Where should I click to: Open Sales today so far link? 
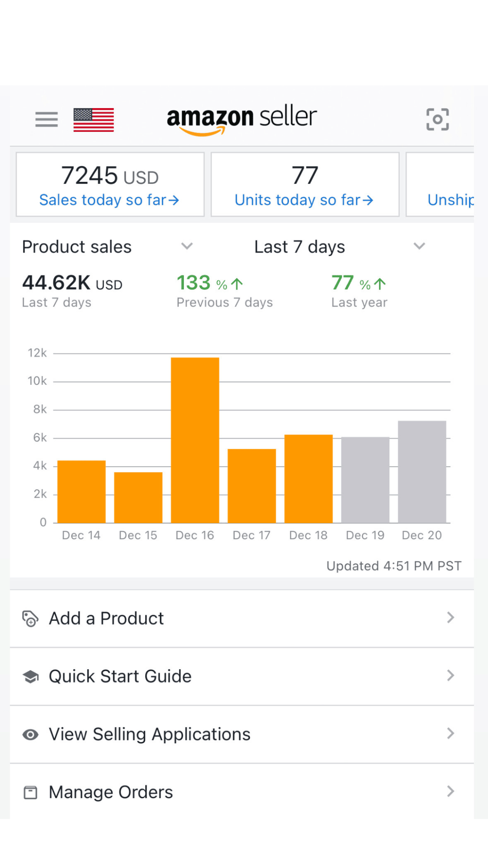click(x=109, y=200)
